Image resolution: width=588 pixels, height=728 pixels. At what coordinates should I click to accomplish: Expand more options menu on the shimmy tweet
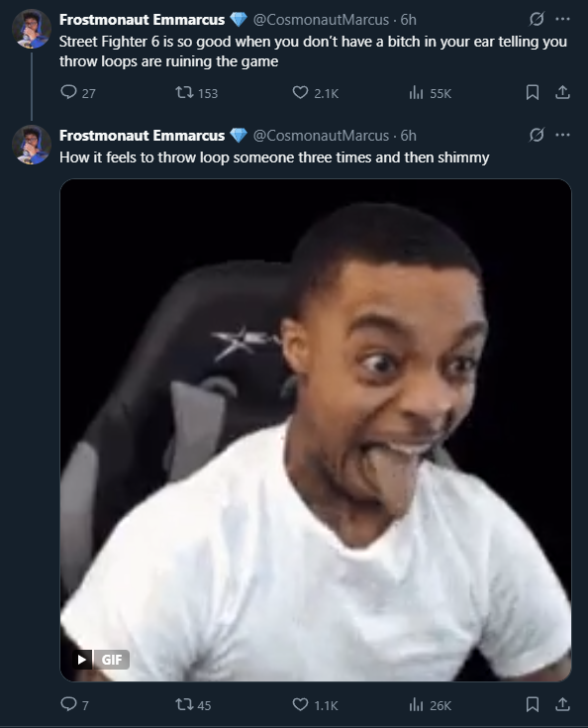point(562,135)
